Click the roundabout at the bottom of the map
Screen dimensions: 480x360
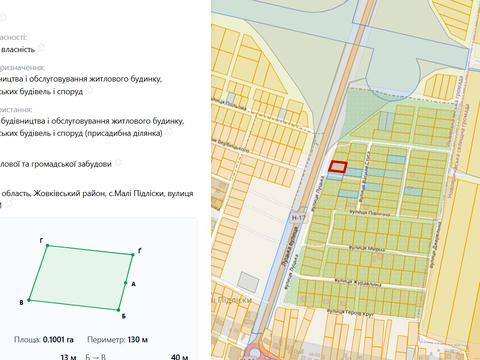pos(255,353)
